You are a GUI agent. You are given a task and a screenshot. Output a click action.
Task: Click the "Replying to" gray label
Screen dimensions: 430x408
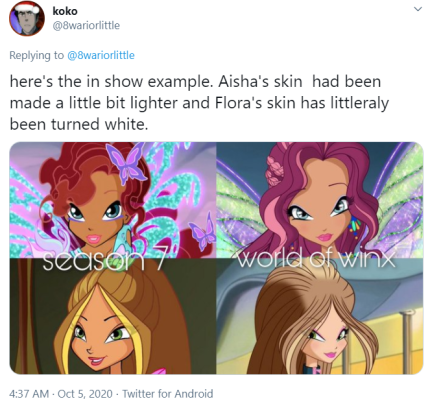click(x=36, y=55)
